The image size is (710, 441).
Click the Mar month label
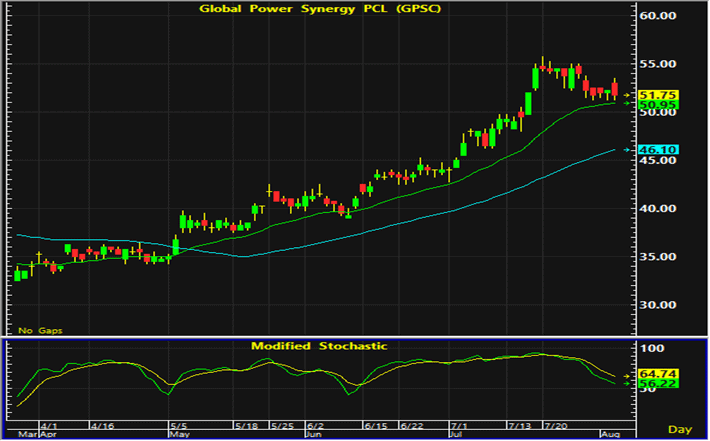[x=27, y=435]
